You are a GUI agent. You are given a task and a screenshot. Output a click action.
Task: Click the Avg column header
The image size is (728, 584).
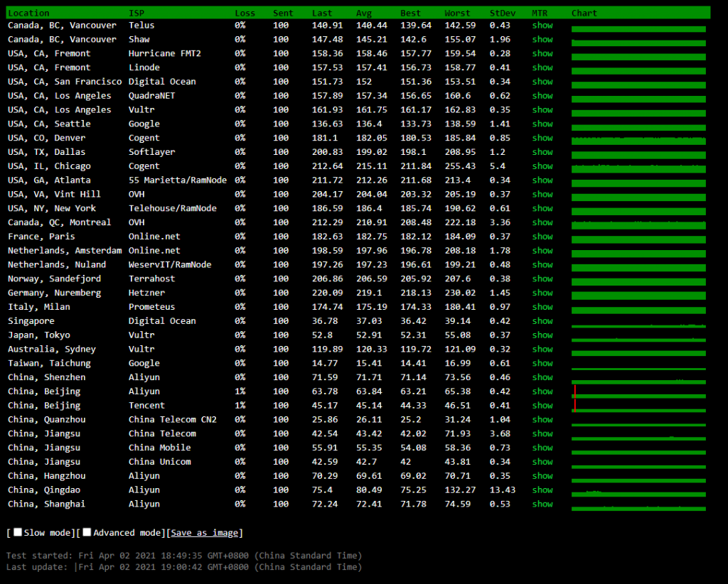[x=363, y=13]
